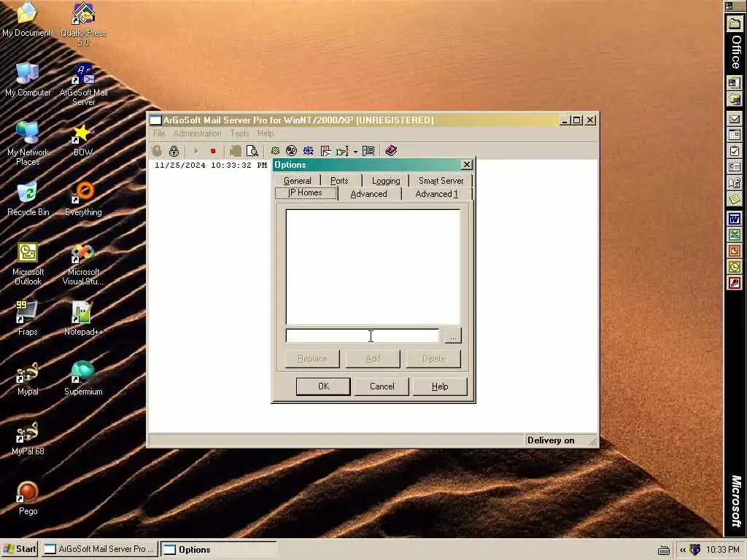Screen dimensions: 747x560
Task: Launch Microsoft Access key icon on Office bar
Action: pyautogui.click(x=734, y=283)
